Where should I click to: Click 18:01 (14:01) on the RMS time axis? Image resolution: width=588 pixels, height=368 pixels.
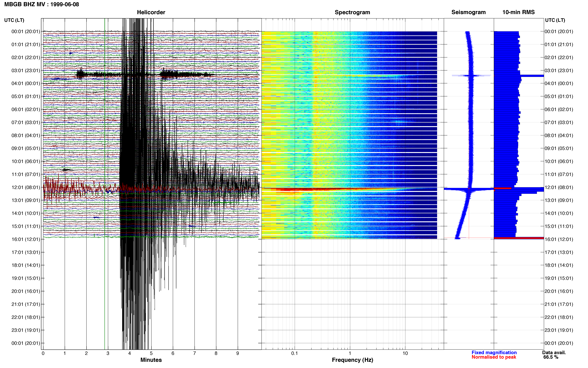(559, 265)
